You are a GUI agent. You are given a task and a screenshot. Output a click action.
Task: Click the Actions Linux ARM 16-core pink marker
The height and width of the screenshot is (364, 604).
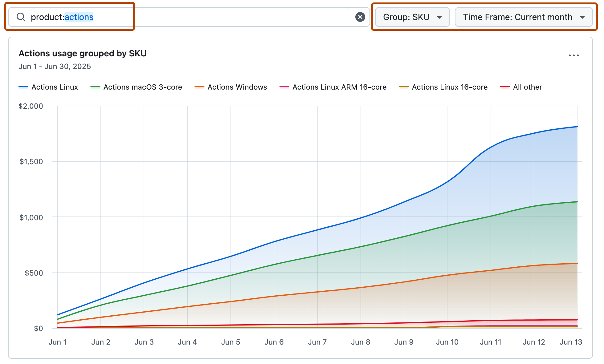coord(284,87)
